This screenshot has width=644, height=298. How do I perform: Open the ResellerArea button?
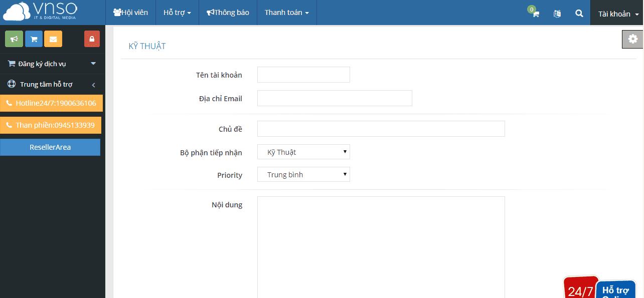coord(50,147)
